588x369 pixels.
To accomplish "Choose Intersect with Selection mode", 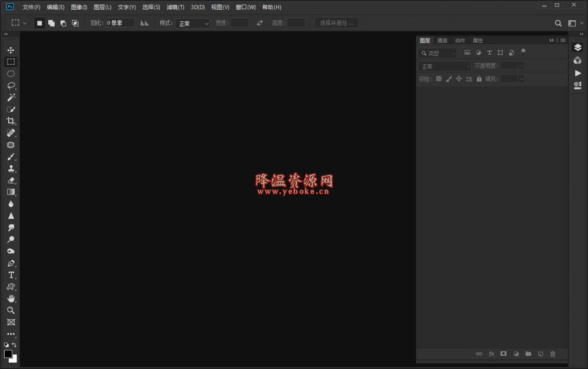I will tap(75, 23).
